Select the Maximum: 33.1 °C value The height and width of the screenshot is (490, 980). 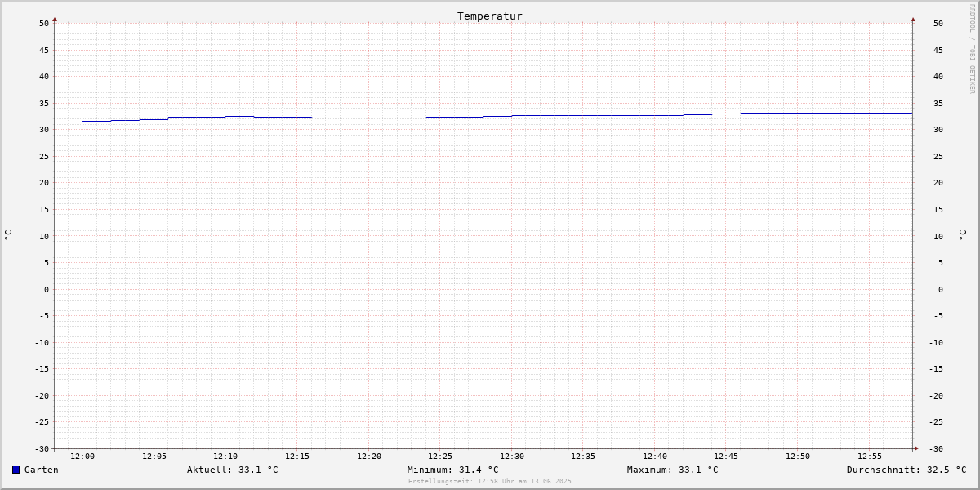[x=673, y=470]
